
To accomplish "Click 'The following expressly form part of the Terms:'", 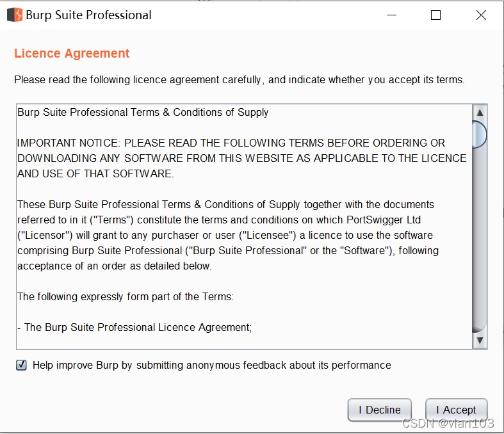I will click(x=126, y=297).
